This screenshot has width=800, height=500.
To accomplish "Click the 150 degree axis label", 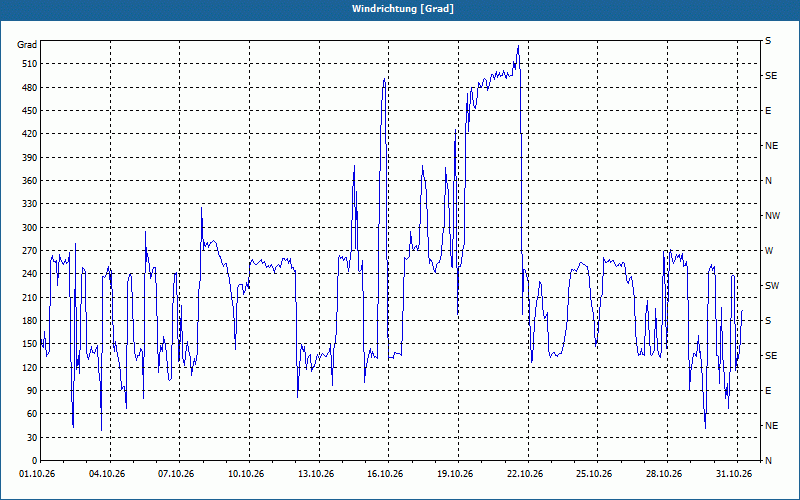I will [x=30, y=344].
